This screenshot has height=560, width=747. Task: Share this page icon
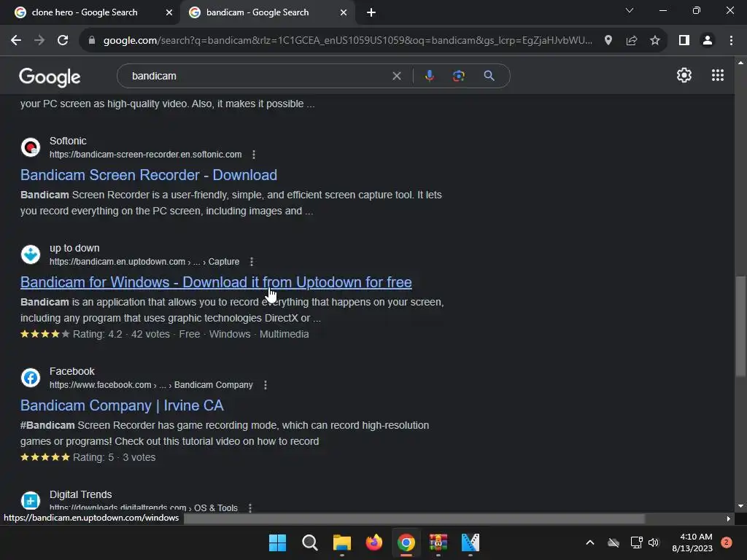tap(632, 41)
